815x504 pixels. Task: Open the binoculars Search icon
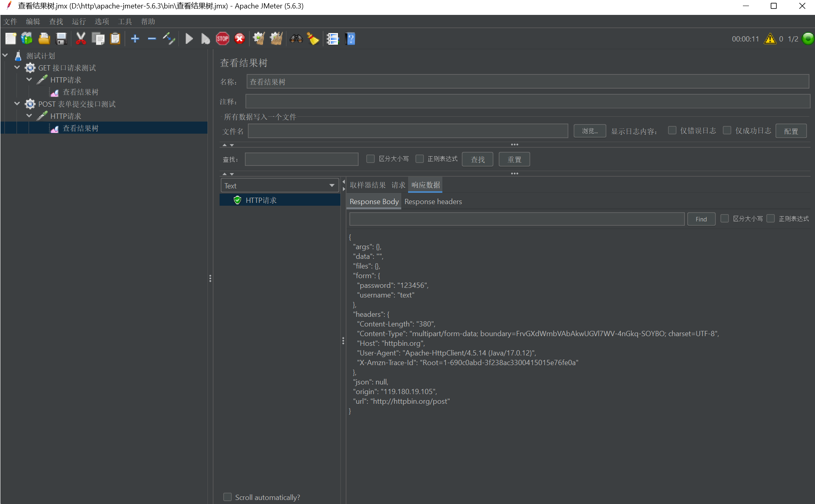pos(296,39)
